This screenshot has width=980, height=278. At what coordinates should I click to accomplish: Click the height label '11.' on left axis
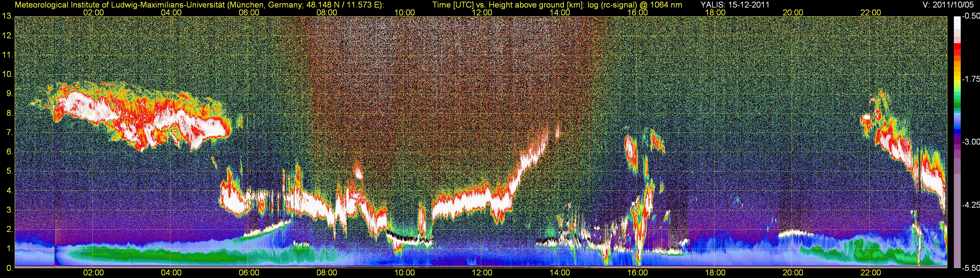pyautogui.click(x=8, y=55)
